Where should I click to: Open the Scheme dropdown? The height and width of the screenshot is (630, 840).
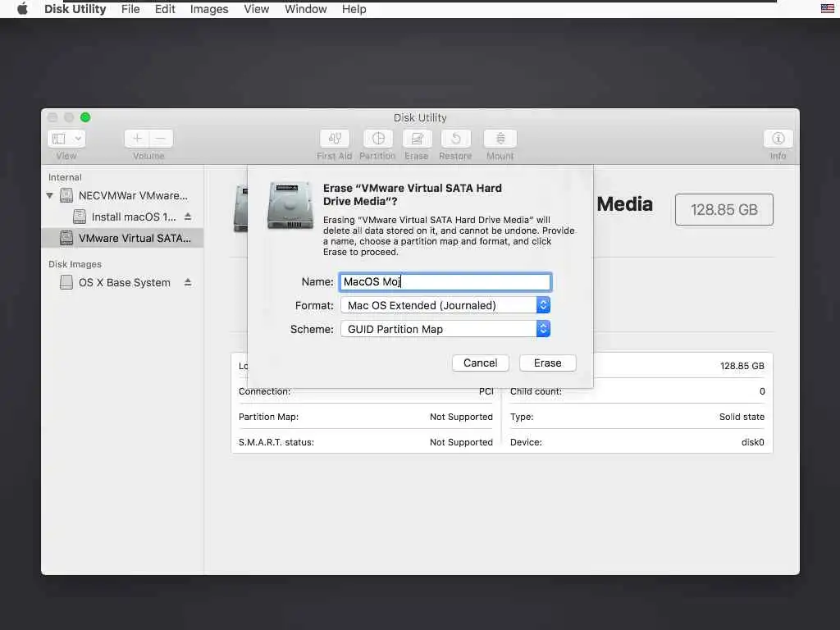tap(445, 329)
